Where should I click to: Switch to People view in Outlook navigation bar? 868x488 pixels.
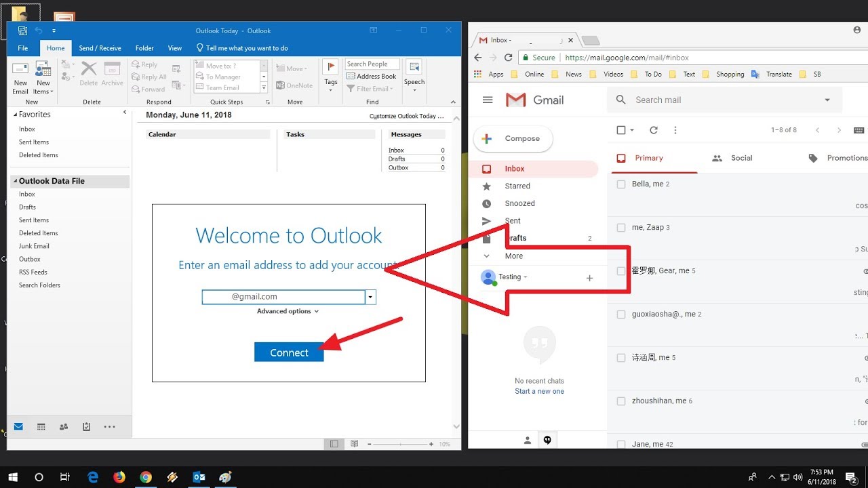click(64, 427)
